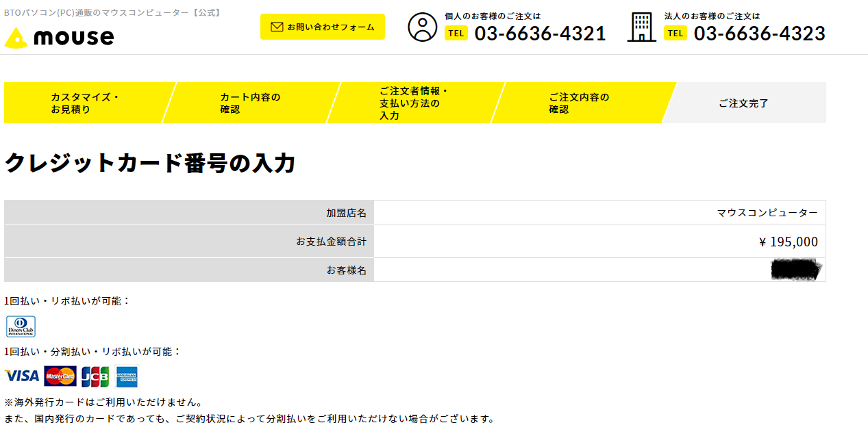This screenshot has height=425, width=868.
Task: Open the お問い合わせフォーム button
Action: click(323, 27)
